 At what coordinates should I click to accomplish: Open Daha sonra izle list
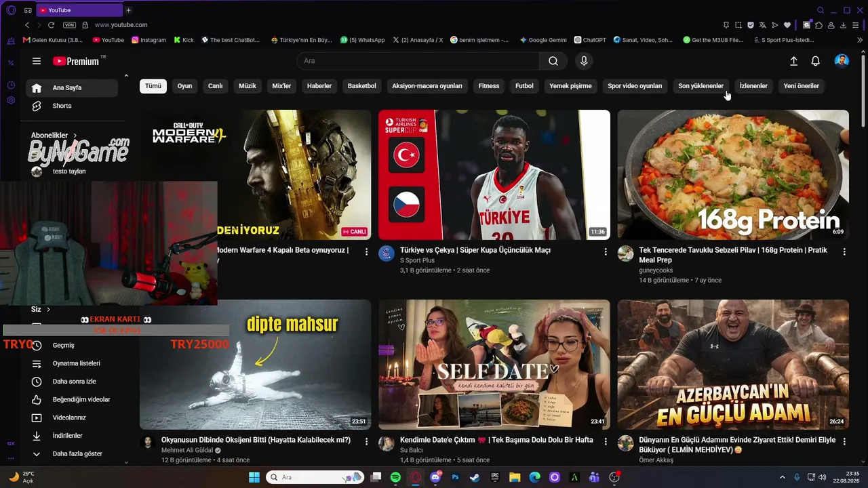click(72, 382)
